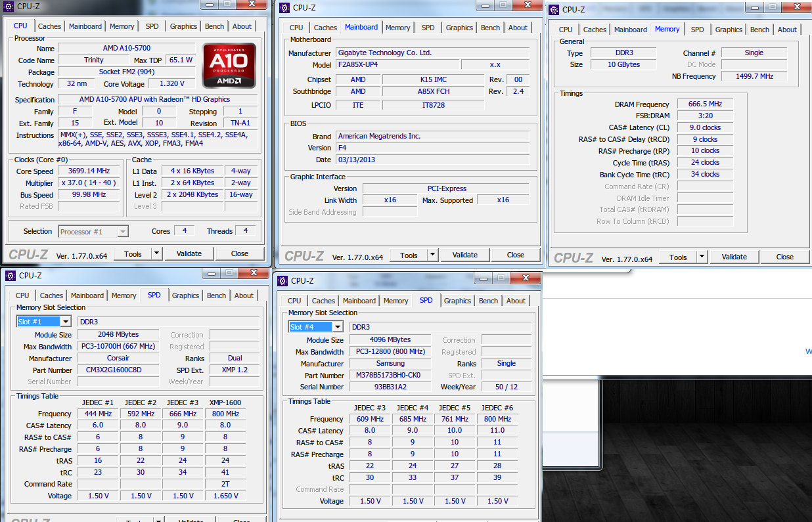Click the American Megatrends Inc. brand field
The width and height of the screenshot is (812, 522).
pyautogui.click(x=431, y=136)
